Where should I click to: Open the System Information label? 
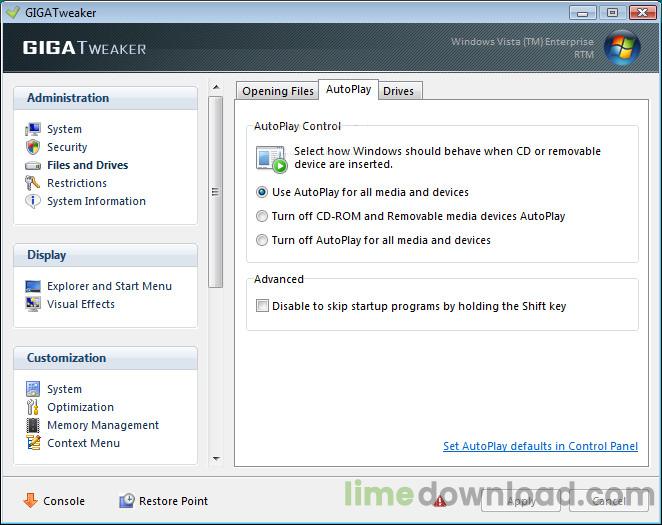(96, 201)
